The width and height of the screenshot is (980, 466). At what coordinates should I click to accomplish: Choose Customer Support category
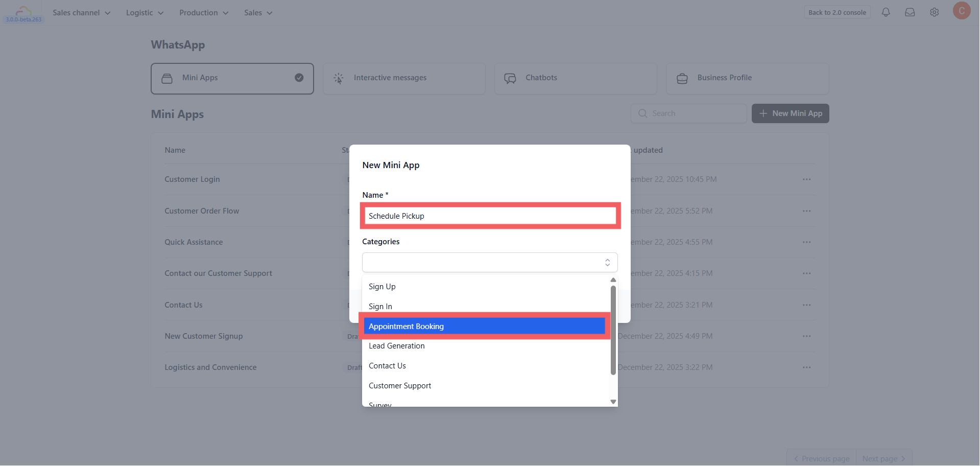[486, 386]
